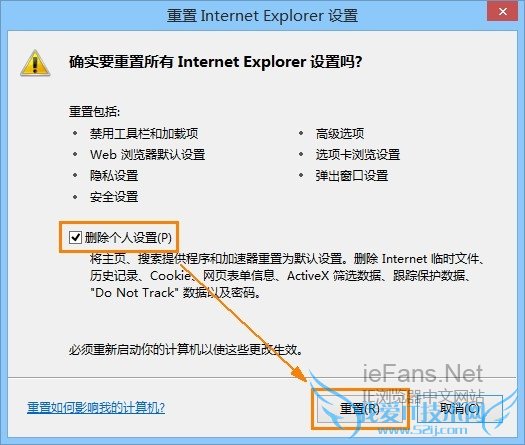Screen dimensions: 525x445
Task: Click the 隐私设置 list entry
Action: tap(114, 175)
